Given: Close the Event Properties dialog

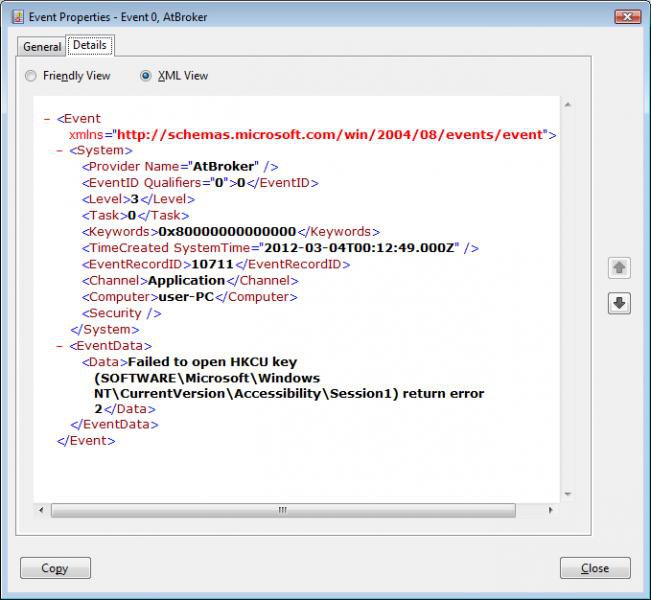Looking at the screenshot, I should [x=595, y=568].
